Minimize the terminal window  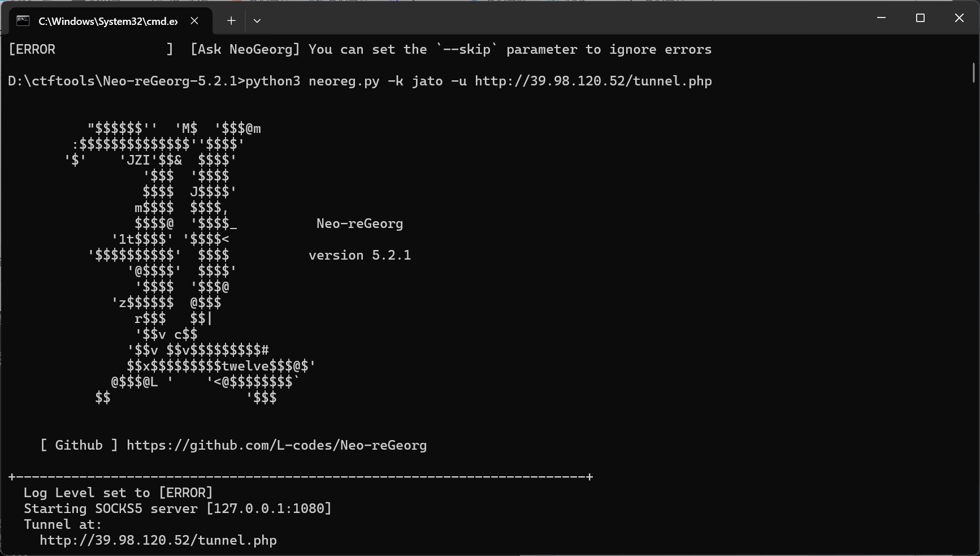(x=881, y=18)
